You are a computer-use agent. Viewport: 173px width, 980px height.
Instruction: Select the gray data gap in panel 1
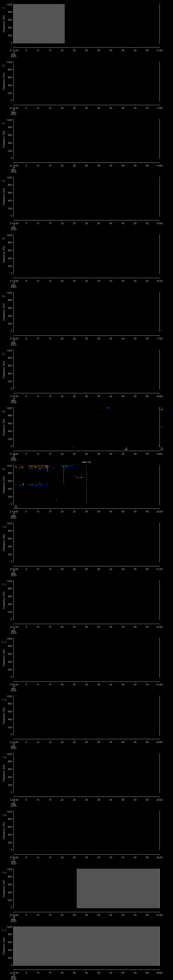(39, 24)
